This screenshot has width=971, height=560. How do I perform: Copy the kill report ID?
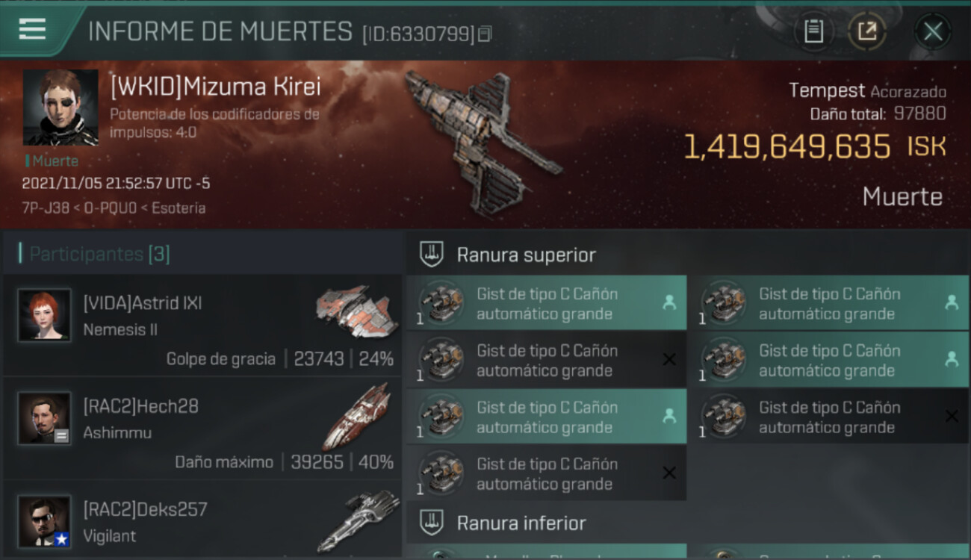click(x=485, y=34)
